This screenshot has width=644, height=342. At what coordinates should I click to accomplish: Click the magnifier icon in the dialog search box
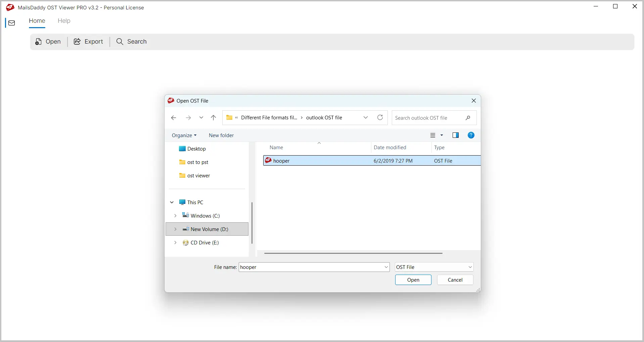coord(468,118)
